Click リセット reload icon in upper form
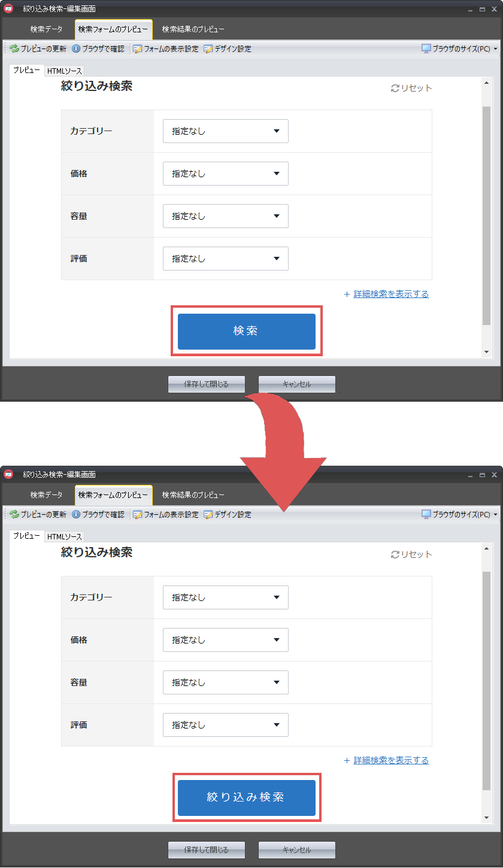 (x=395, y=89)
